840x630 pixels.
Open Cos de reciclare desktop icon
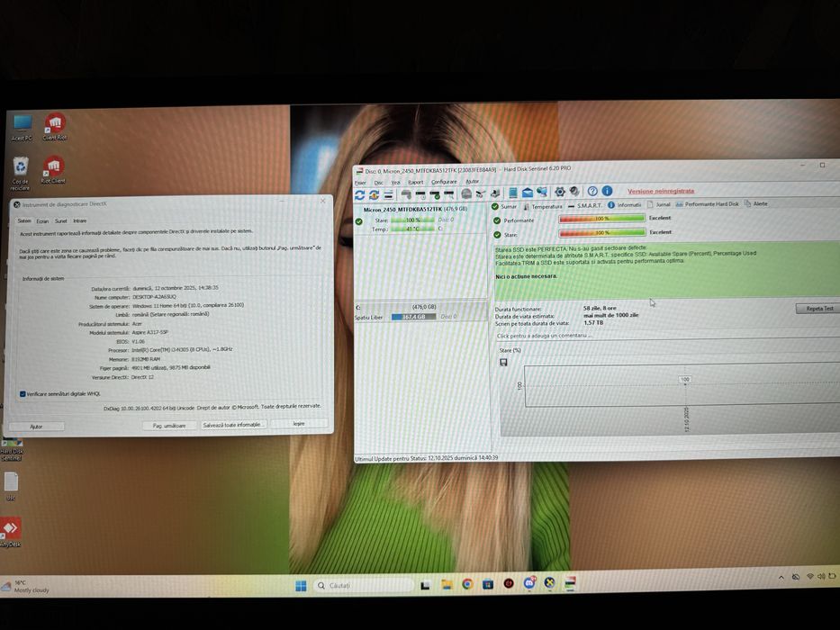(21, 173)
